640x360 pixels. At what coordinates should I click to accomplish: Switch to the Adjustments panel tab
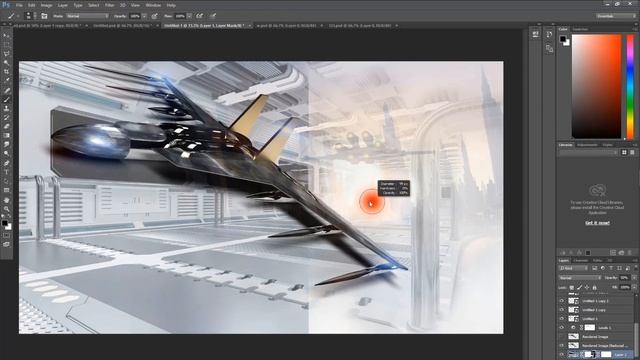pyautogui.click(x=587, y=145)
